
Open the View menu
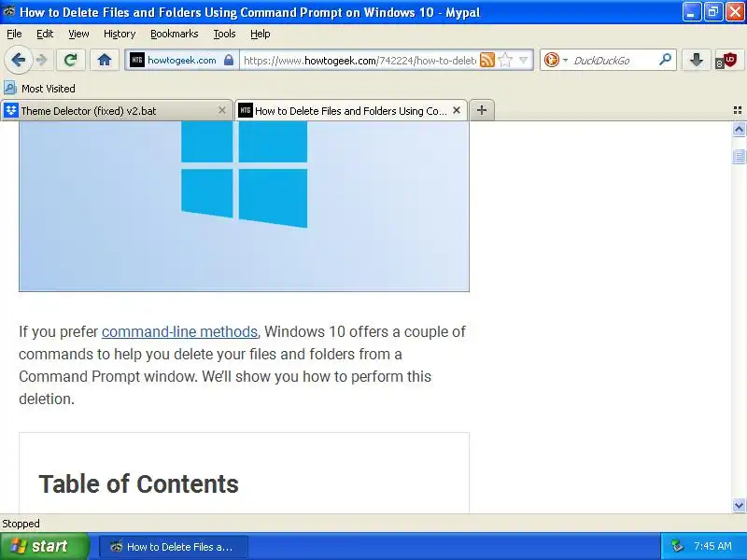(78, 34)
